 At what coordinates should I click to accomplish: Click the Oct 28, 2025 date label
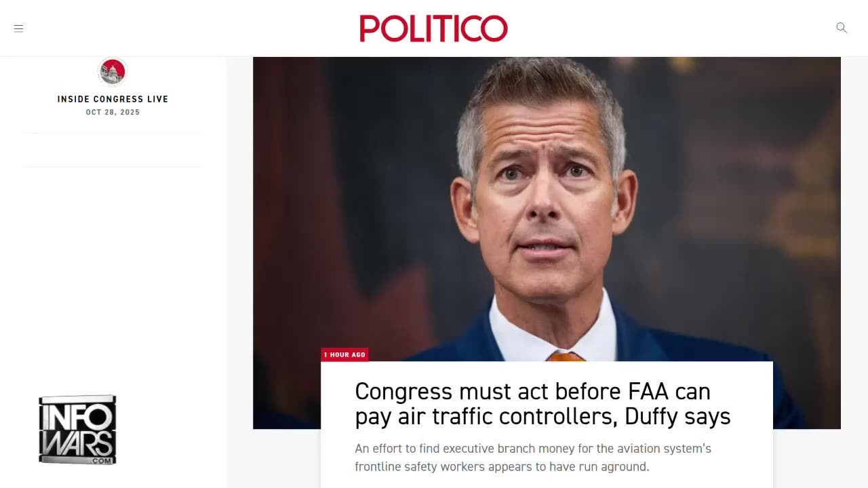pos(113,113)
